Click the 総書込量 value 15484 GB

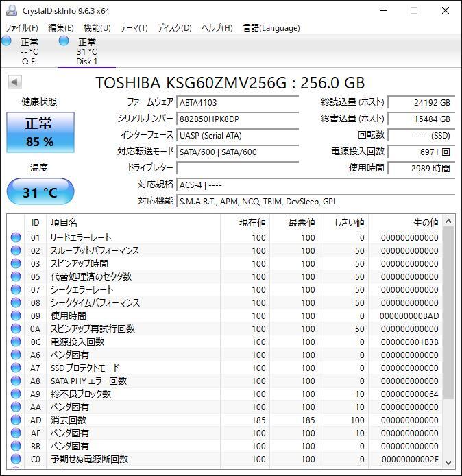[x=422, y=119]
